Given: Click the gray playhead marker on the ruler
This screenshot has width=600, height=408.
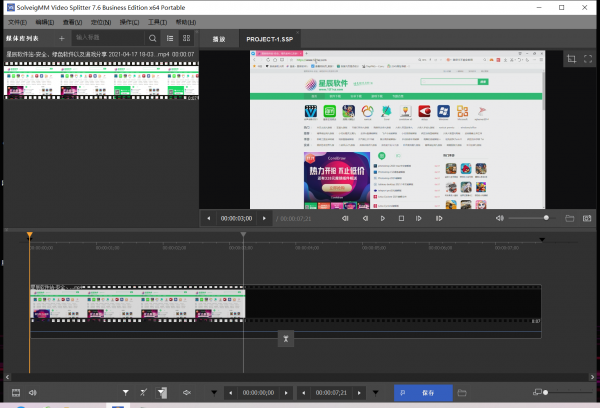Looking at the screenshot, I should (x=243, y=234).
